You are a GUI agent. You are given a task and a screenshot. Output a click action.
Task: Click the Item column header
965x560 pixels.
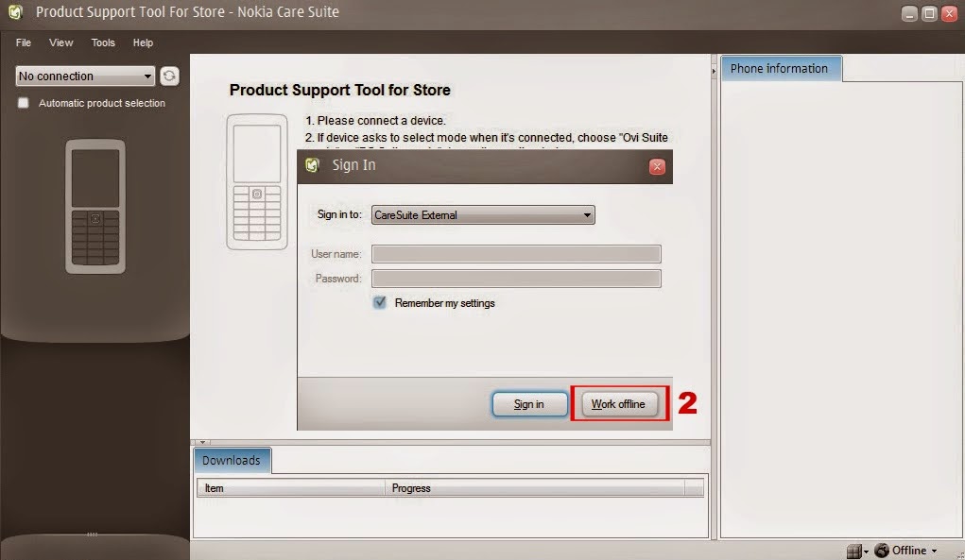coord(291,488)
